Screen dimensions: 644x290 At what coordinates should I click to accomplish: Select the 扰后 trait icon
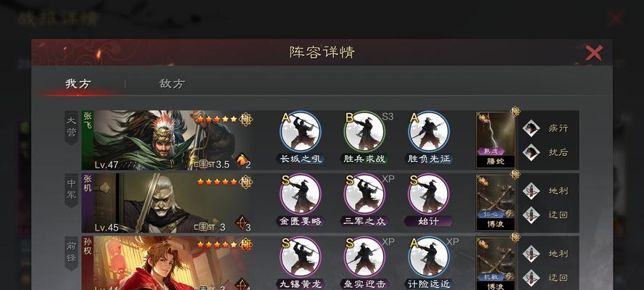tap(531, 152)
